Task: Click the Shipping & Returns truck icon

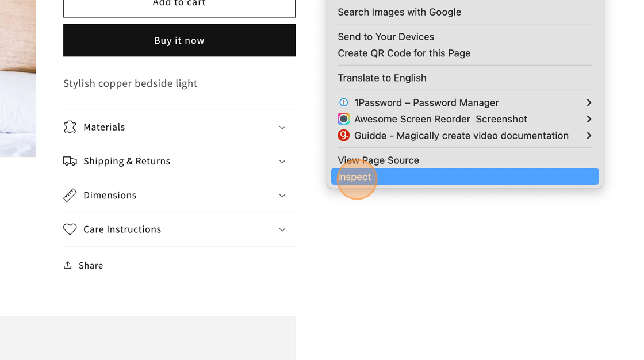Action: [x=70, y=161]
